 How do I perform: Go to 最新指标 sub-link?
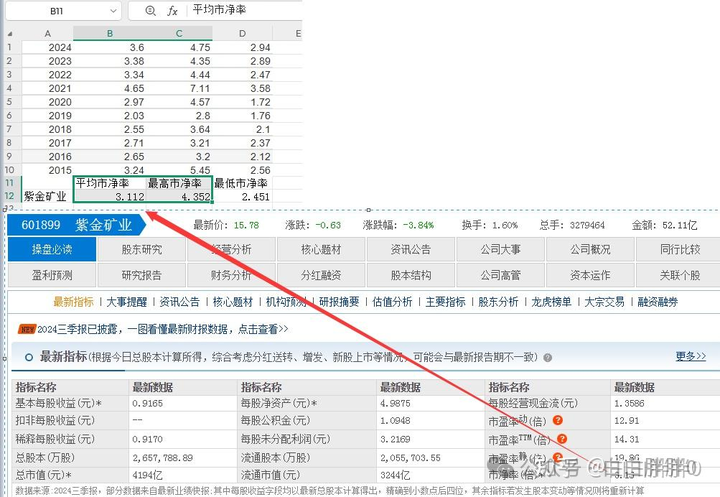click(73, 302)
